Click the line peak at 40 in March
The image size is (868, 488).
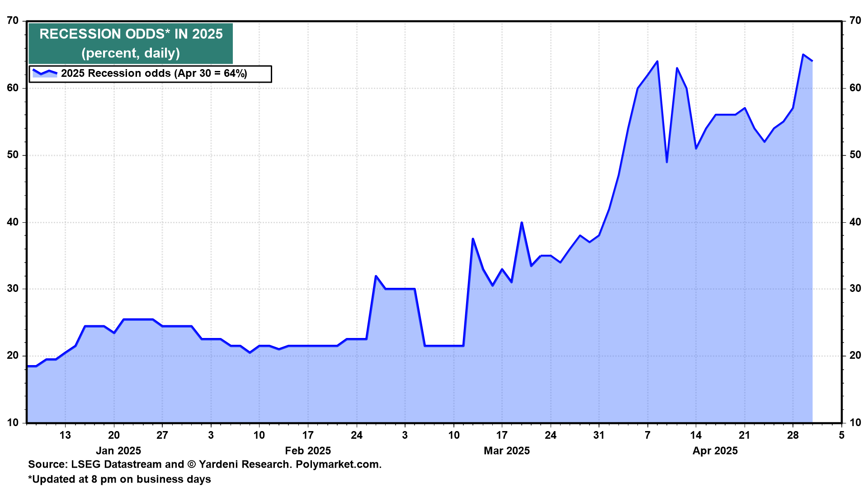[x=521, y=223]
